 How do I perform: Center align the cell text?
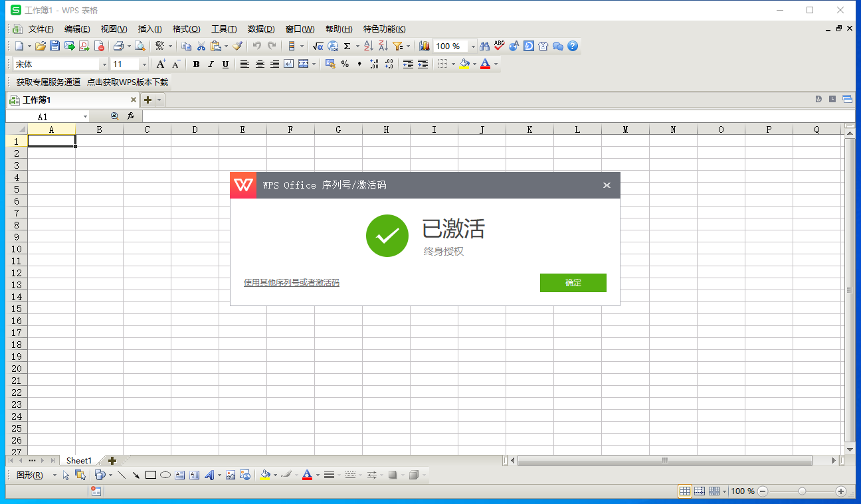tap(260, 64)
